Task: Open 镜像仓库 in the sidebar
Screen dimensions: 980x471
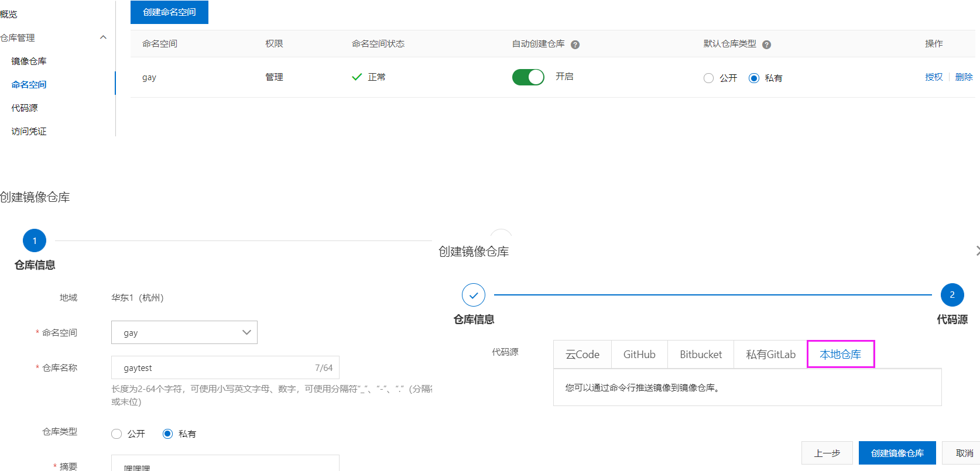Action: coord(29,61)
